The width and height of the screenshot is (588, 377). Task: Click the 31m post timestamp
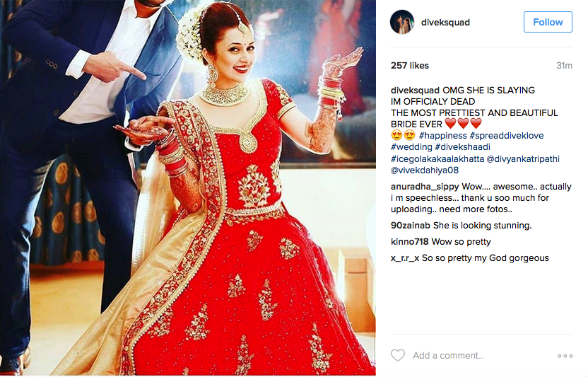[564, 66]
